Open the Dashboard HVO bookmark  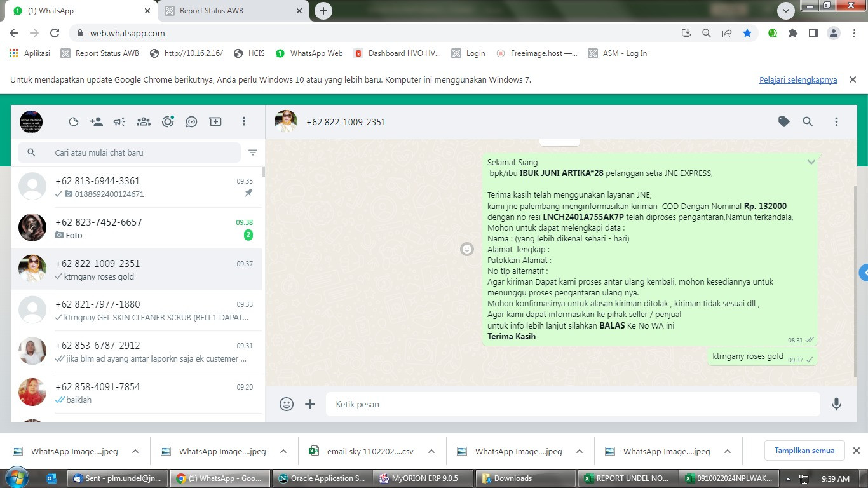coord(397,53)
